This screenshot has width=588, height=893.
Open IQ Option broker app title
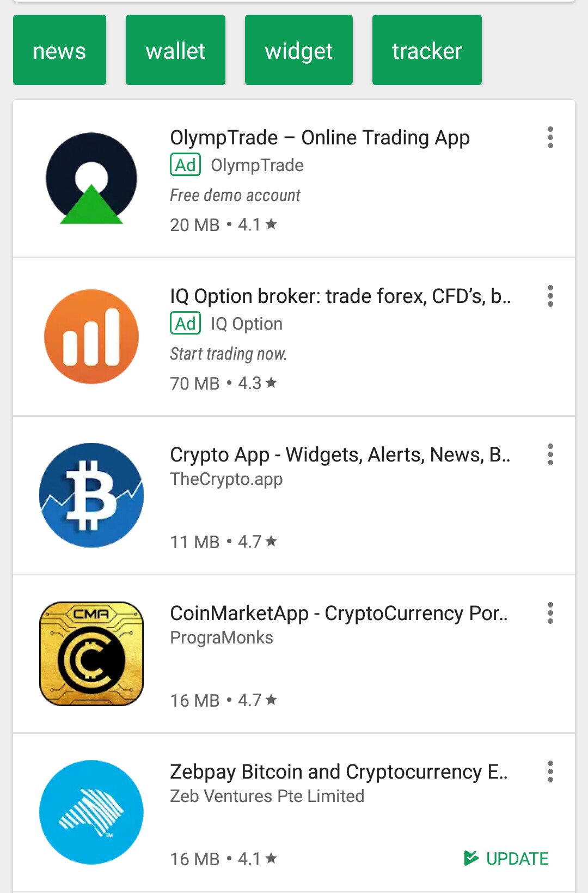point(340,296)
